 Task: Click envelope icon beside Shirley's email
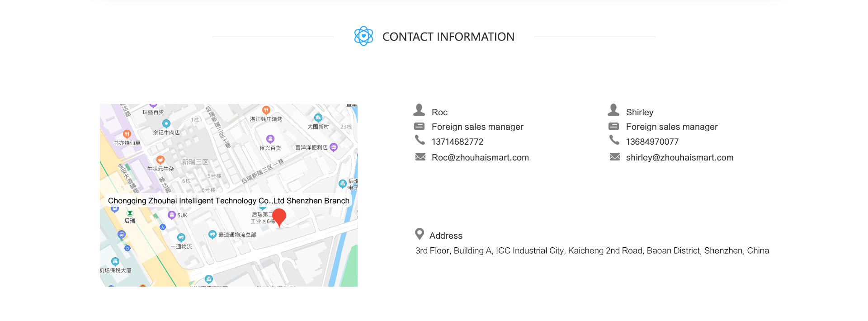tap(614, 157)
